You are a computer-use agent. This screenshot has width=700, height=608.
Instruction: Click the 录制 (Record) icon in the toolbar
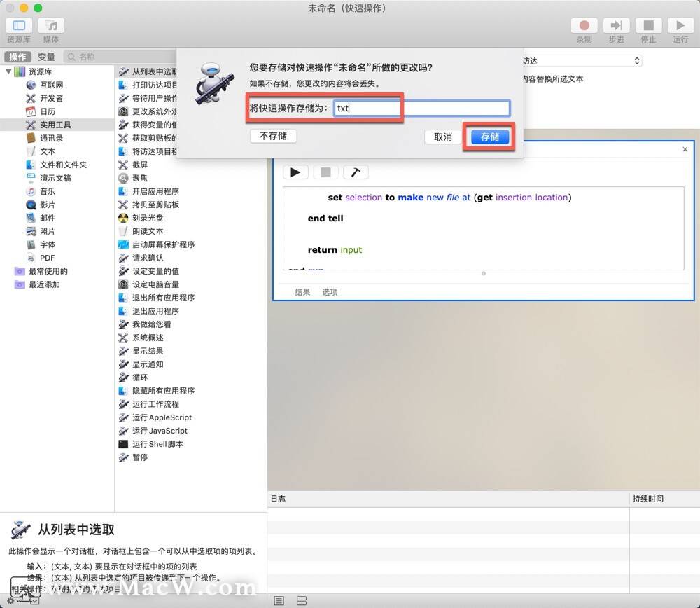[x=585, y=25]
